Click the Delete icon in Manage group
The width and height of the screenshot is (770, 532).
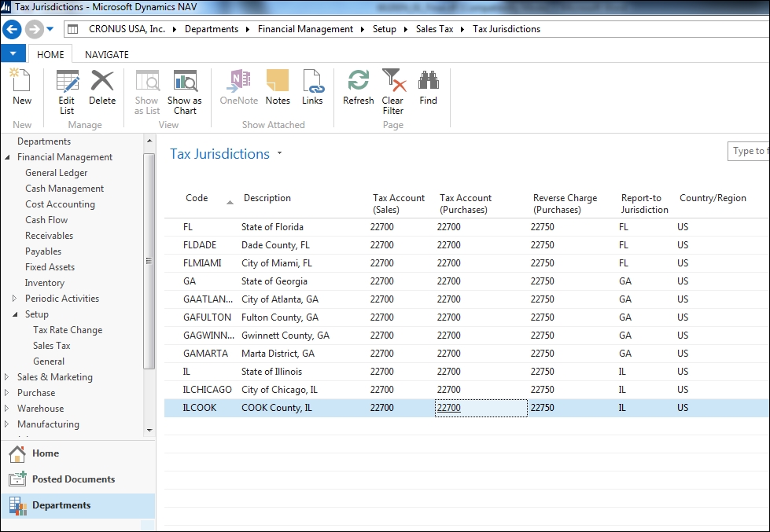pyautogui.click(x=102, y=87)
